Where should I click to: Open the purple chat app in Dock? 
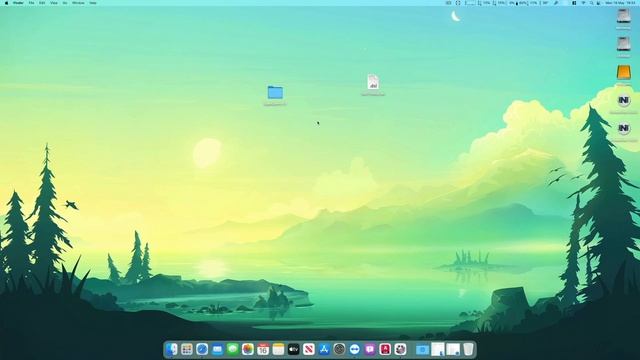pos(370,349)
